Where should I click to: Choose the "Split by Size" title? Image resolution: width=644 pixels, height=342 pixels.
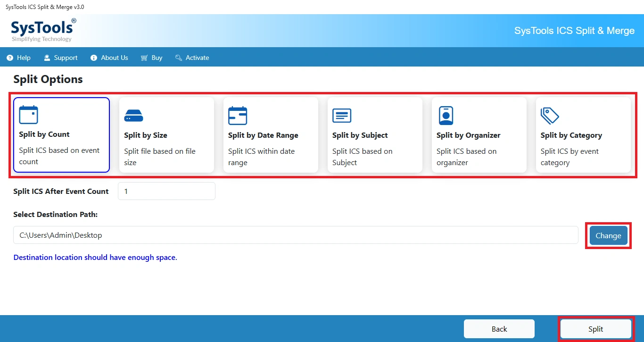pyautogui.click(x=146, y=135)
